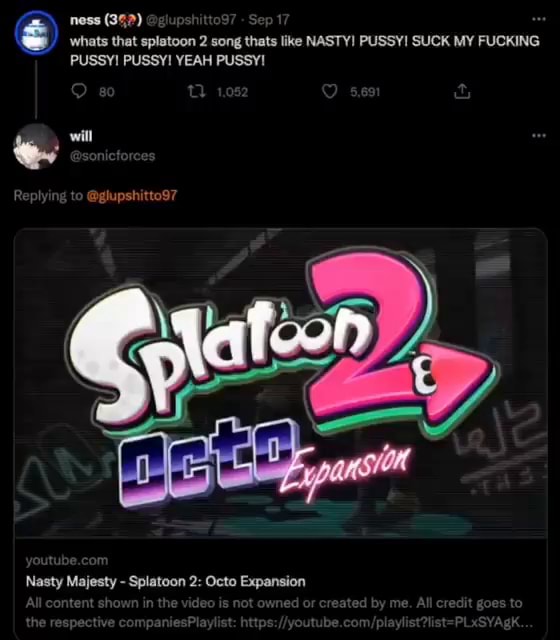Viewport: 560px width, 640px height.
Task: Open Nasty Majesty YouTube card title
Action: (x=165, y=581)
